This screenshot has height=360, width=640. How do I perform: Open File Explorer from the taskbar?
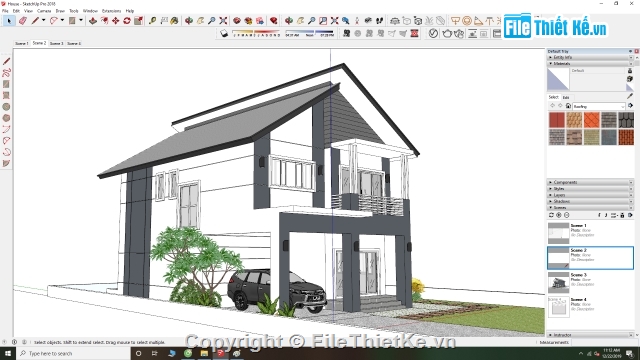[204, 353]
